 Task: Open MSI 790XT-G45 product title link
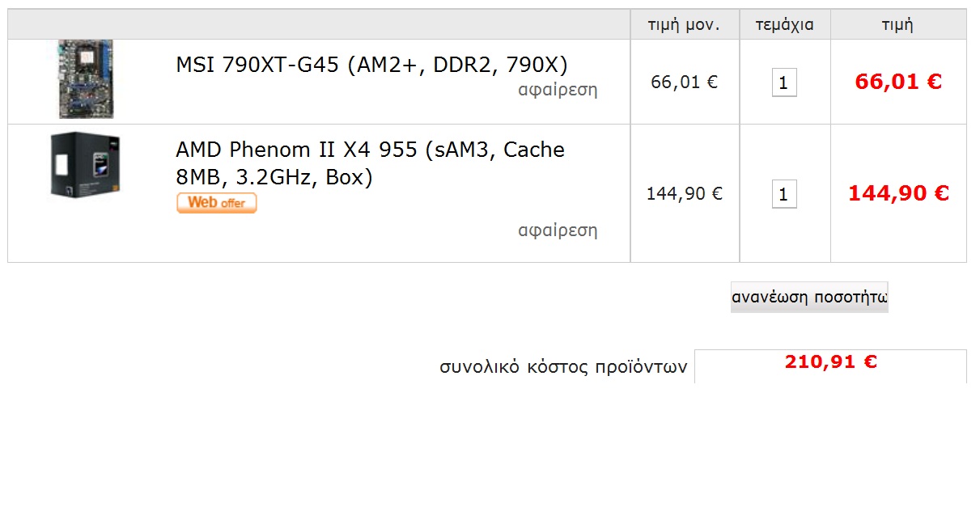click(x=371, y=65)
